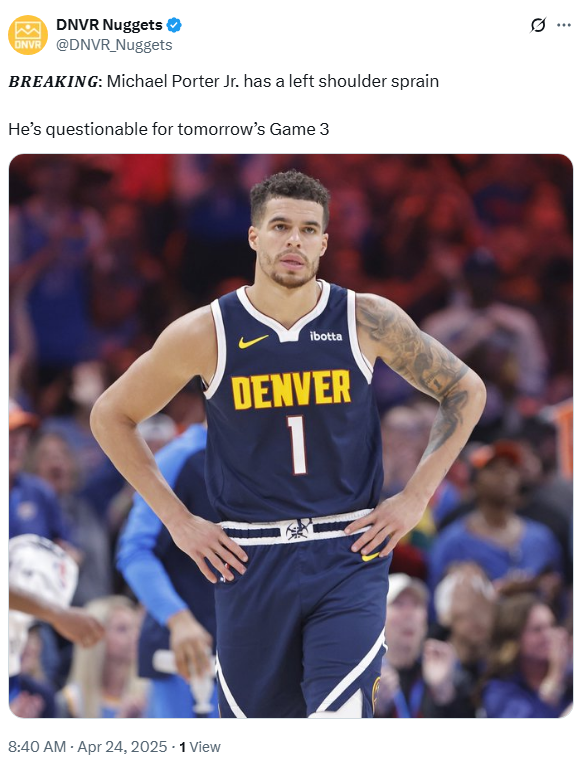
Task: Open the Grok explain-post icon
Action: coord(538,25)
